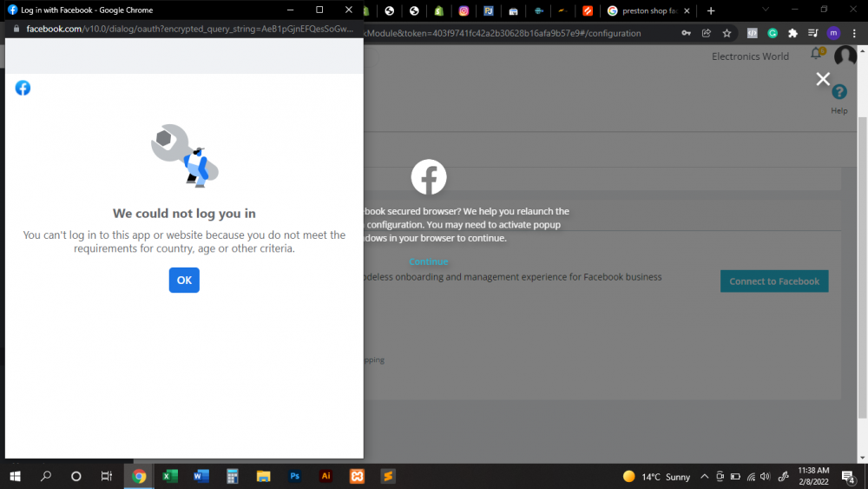This screenshot has width=868, height=489.
Task: Show hidden system tray icons
Action: (704, 477)
